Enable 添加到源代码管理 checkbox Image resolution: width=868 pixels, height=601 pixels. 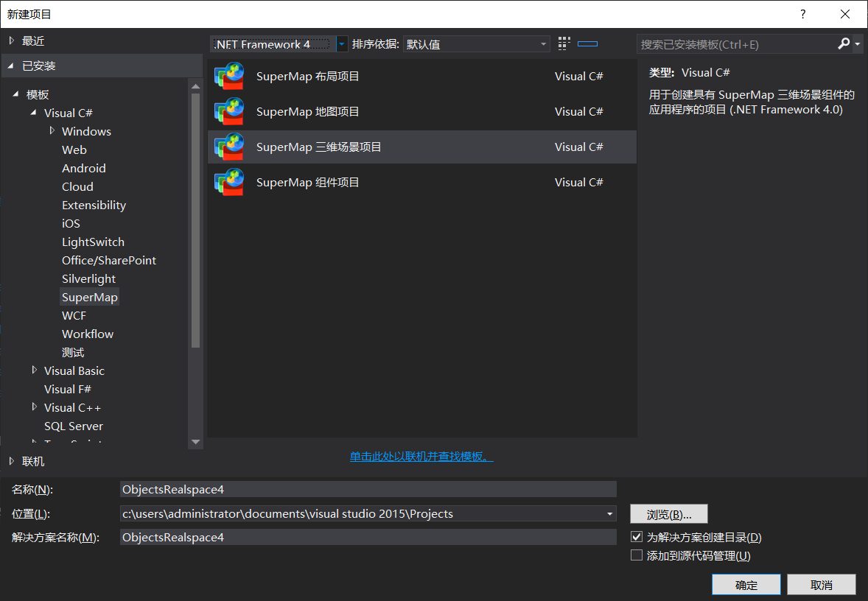(637, 555)
